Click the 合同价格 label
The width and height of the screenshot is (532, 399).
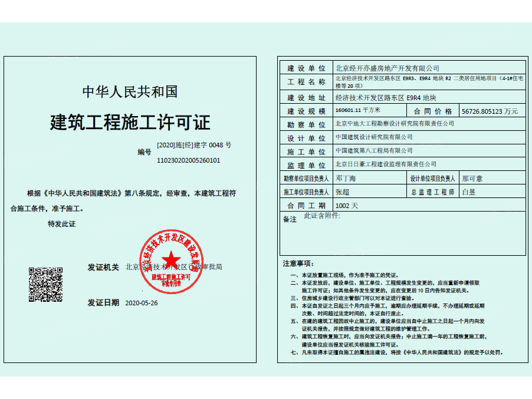pos(432,111)
